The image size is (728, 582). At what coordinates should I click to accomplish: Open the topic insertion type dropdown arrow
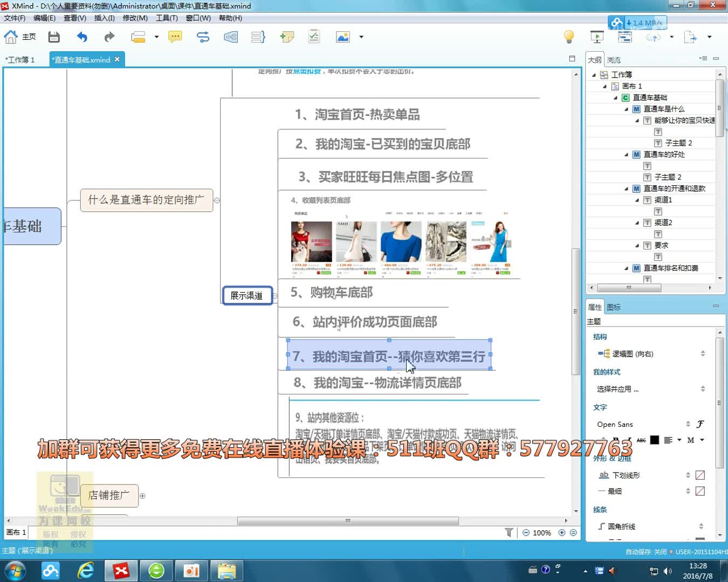[x=156, y=37]
